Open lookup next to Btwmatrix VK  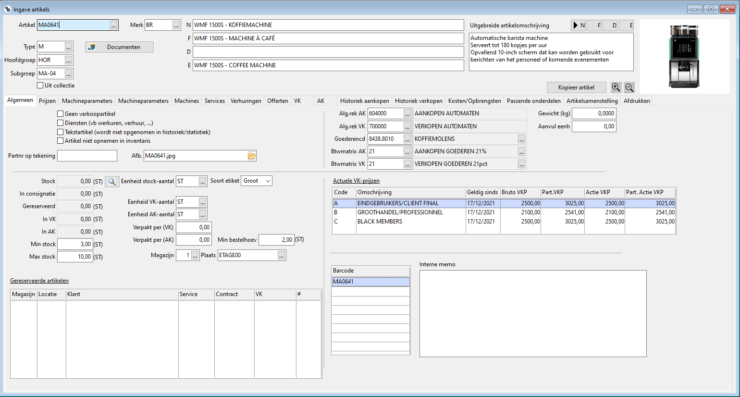click(x=407, y=164)
